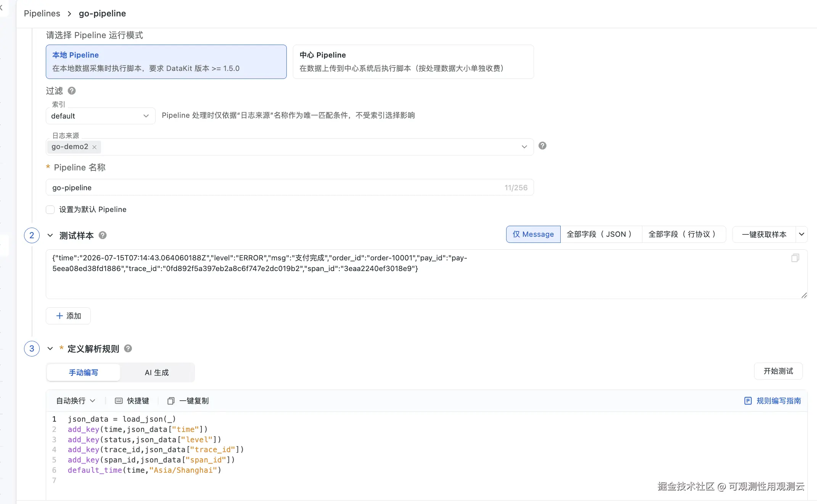The height and width of the screenshot is (504, 817).
Task: Click the help icon next to 测试样本
Action: (x=103, y=235)
